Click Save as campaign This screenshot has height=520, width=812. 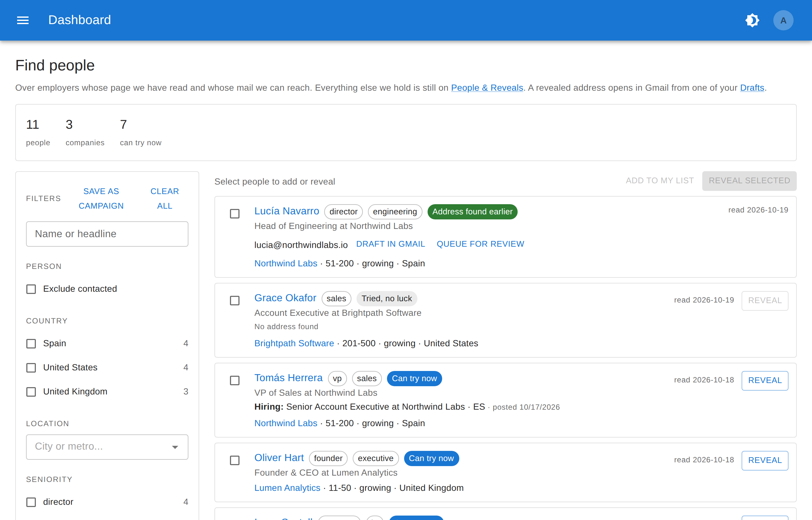(101, 198)
